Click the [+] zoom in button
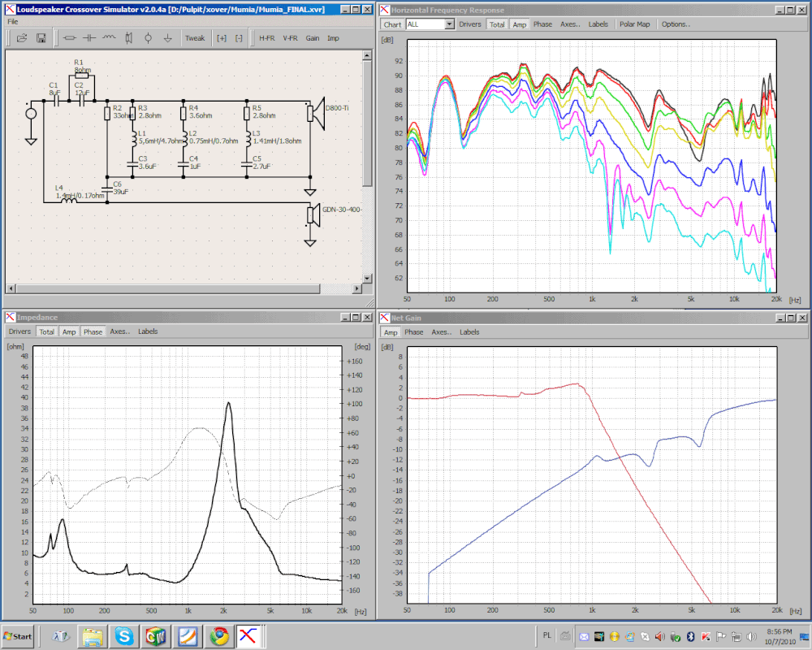This screenshot has height=650, width=812. coord(222,38)
